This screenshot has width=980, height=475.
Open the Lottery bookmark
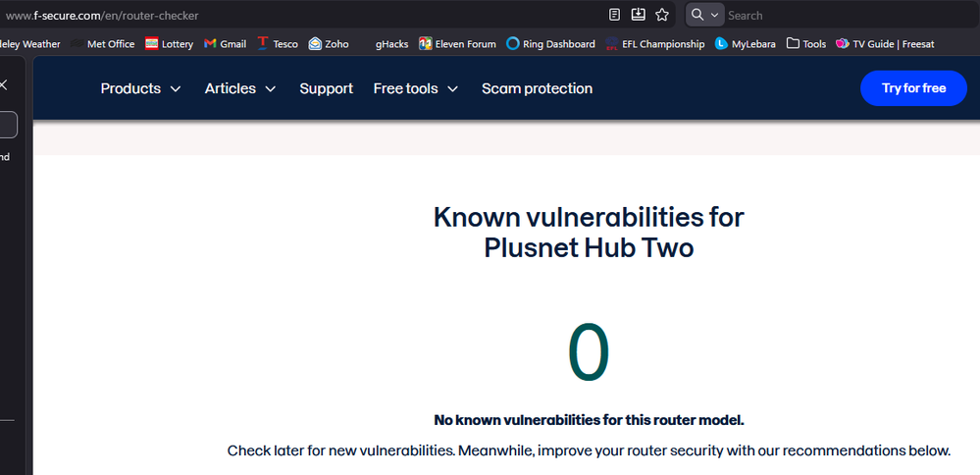coord(170,44)
